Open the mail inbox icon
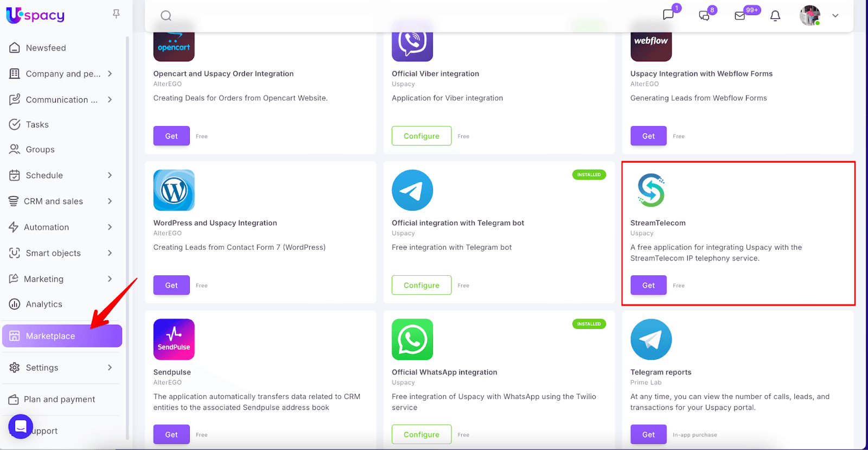The height and width of the screenshot is (450, 868). click(x=740, y=16)
